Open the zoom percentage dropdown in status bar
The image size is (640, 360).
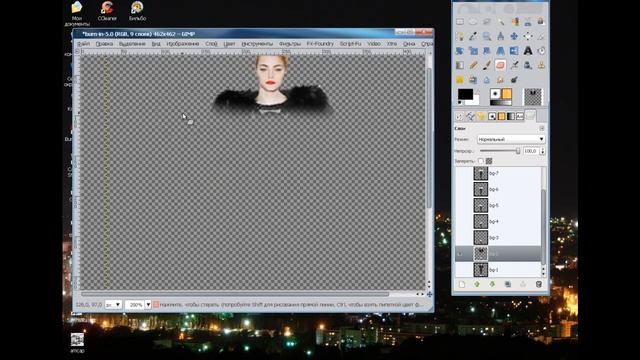point(148,304)
